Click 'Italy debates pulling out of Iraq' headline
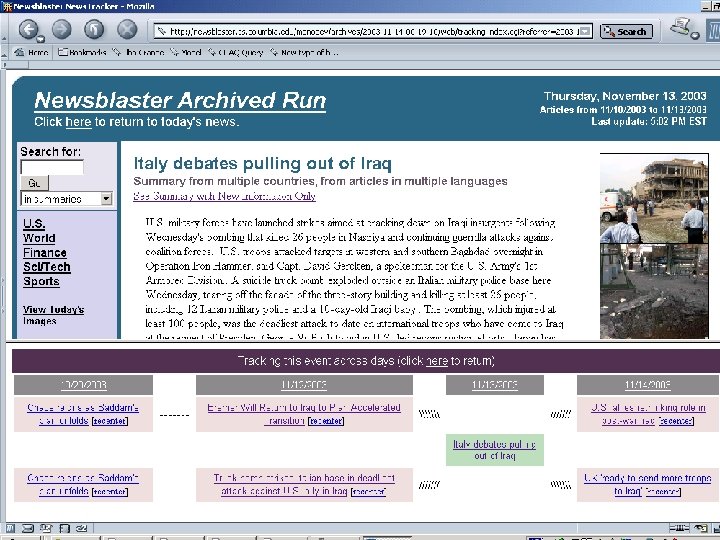 263,163
